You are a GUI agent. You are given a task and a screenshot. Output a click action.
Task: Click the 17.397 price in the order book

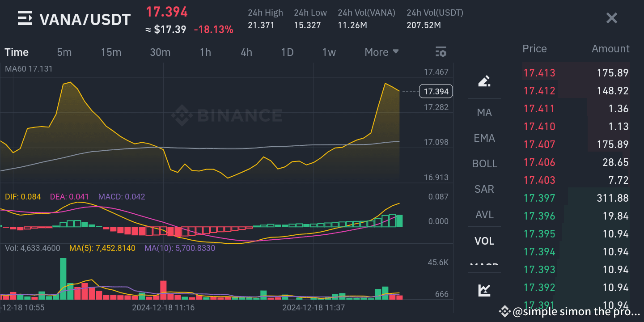point(539,198)
